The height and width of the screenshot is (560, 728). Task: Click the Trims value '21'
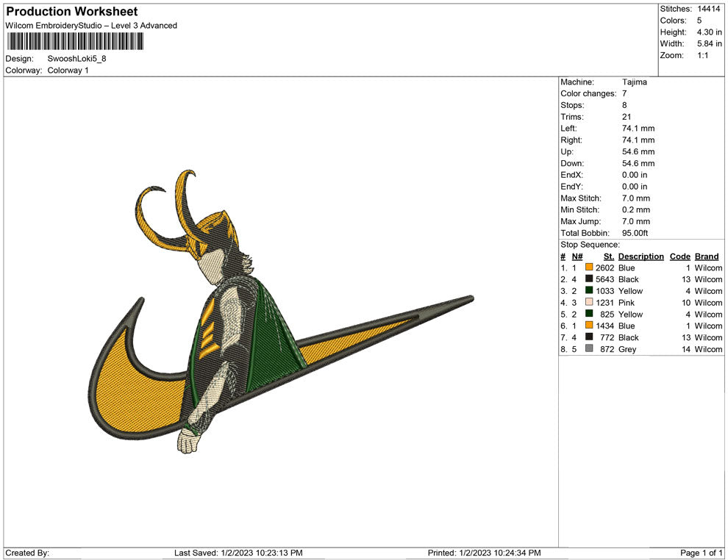627,116
